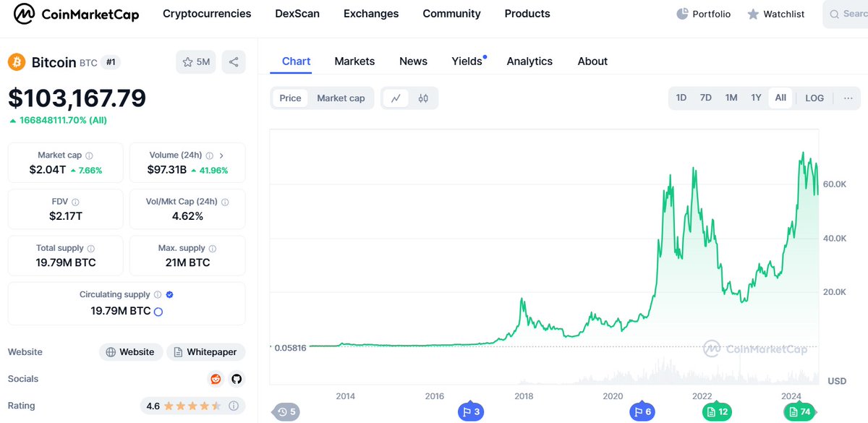Open Community menu
The width and height of the screenshot is (868, 423).
tap(451, 14)
